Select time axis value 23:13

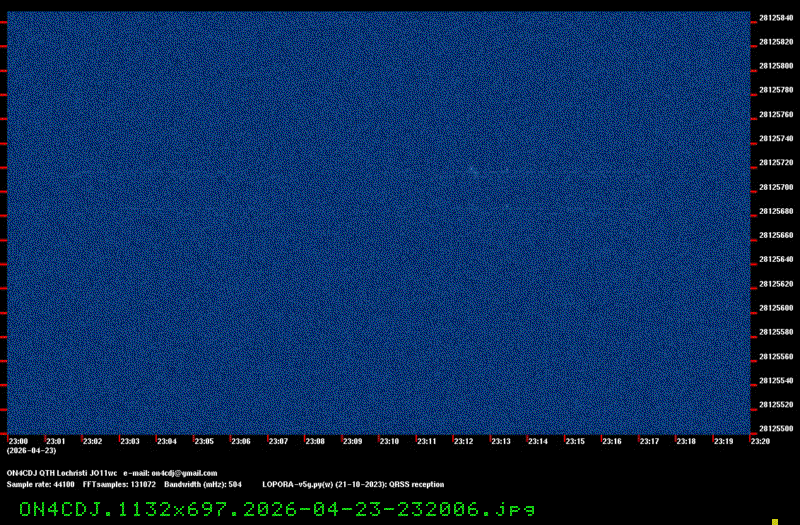pyautogui.click(x=501, y=441)
